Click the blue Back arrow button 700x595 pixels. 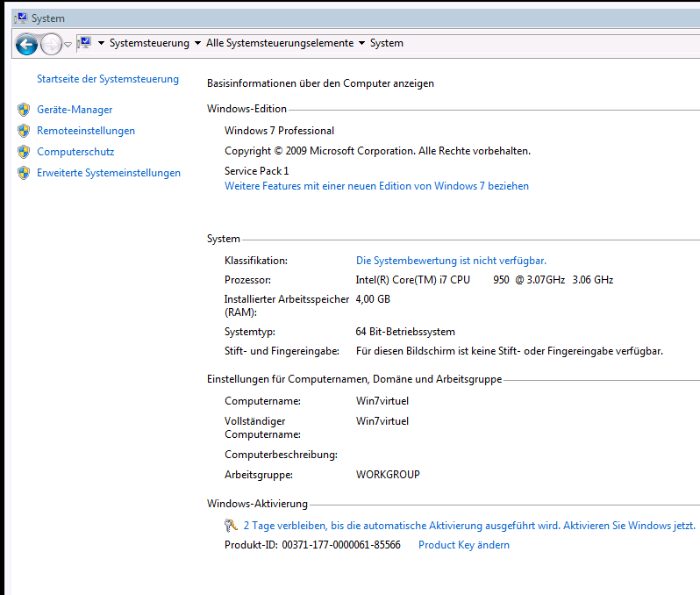point(26,44)
